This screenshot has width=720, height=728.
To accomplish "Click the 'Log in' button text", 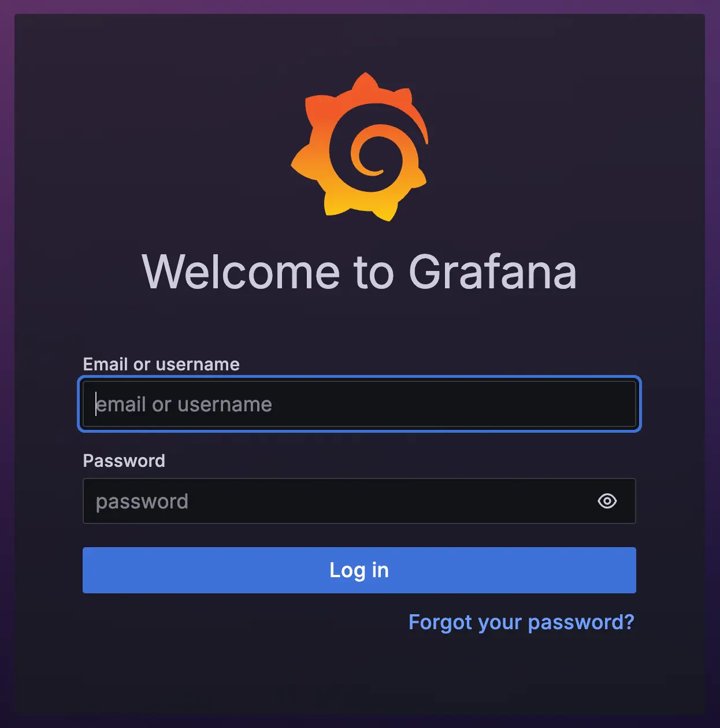I will pyautogui.click(x=359, y=570).
